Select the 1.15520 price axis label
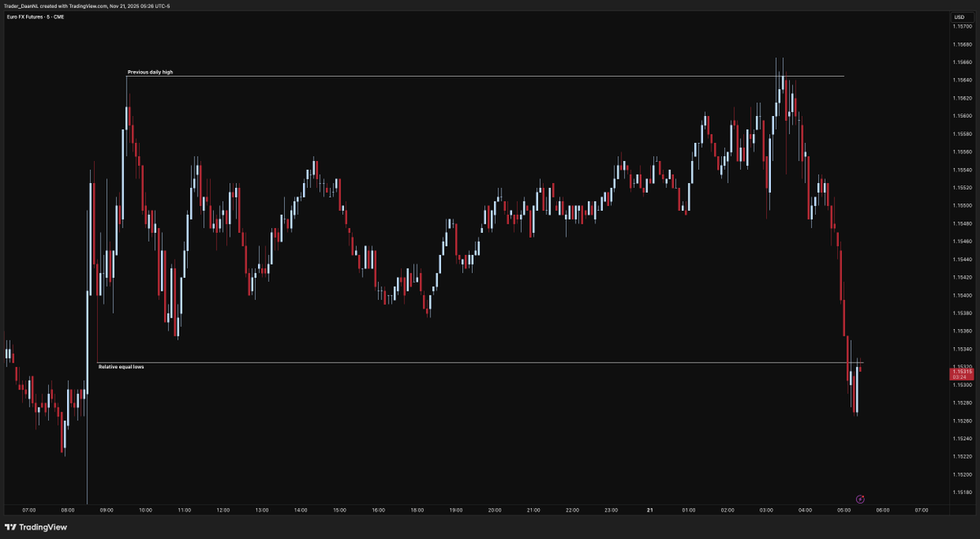This screenshot has height=539, width=980. click(x=962, y=188)
